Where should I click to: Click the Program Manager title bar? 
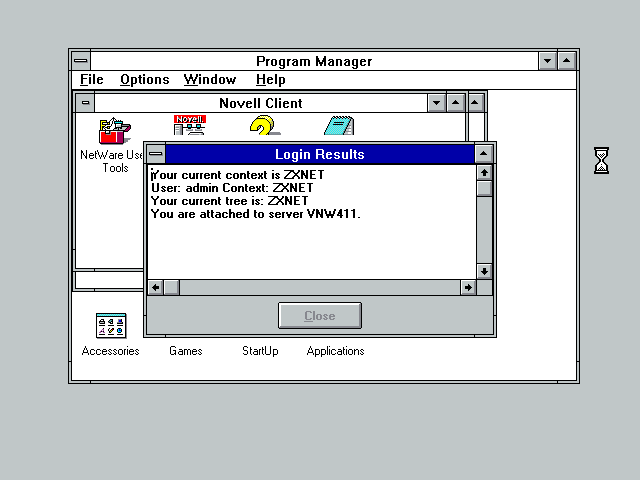(314, 61)
